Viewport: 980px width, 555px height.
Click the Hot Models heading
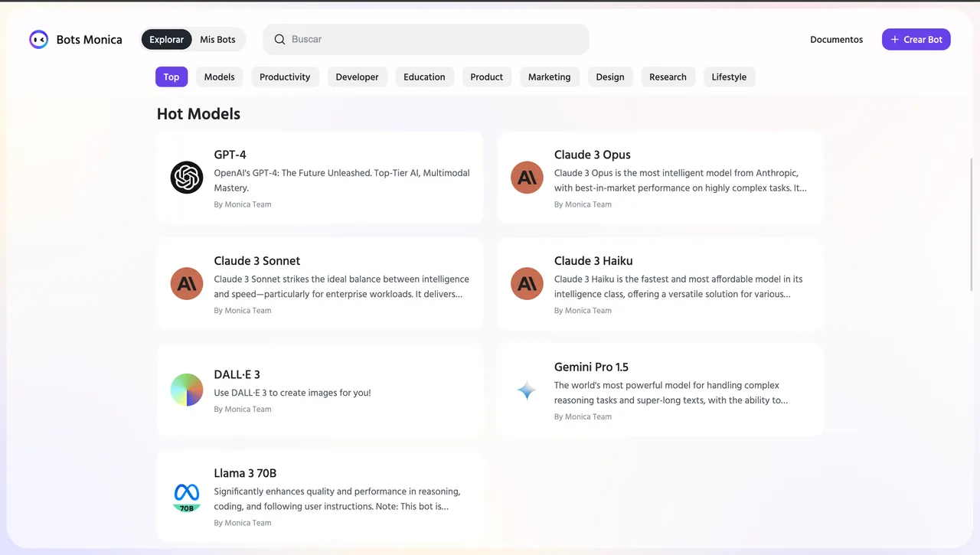[198, 114]
